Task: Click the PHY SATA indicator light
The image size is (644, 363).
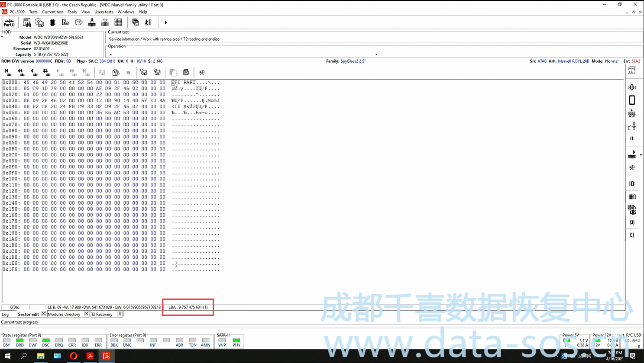Action: 236,341
